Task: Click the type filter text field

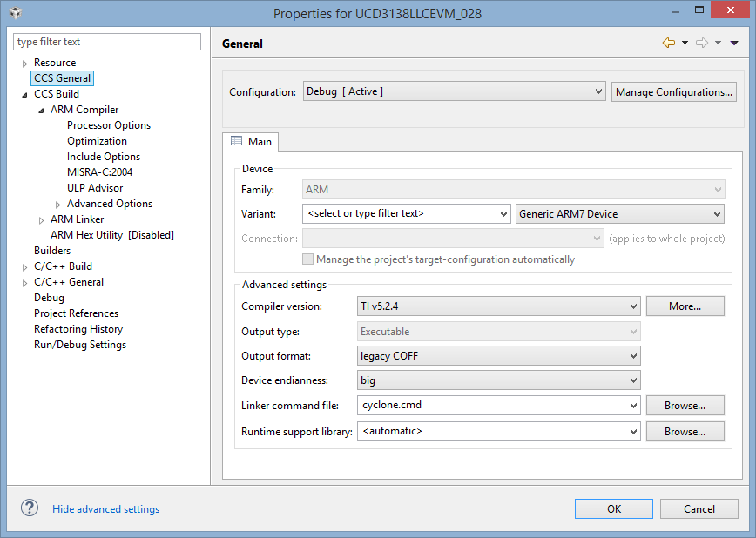Action: 107,42
